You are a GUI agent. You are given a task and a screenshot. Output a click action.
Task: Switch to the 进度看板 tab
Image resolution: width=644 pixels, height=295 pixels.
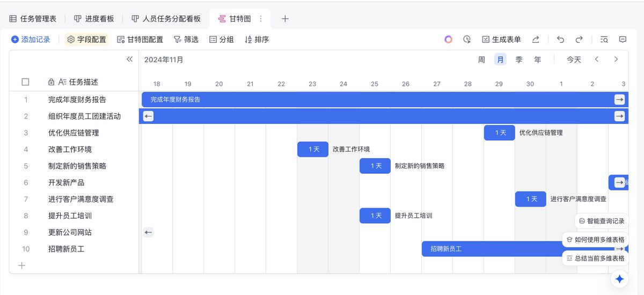[x=94, y=19]
